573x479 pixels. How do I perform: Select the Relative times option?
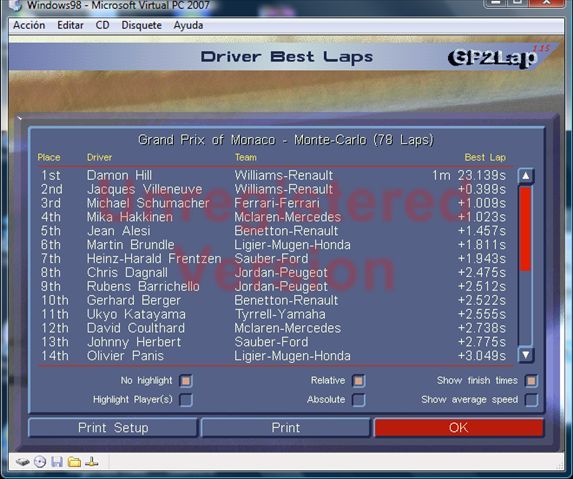click(x=358, y=381)
